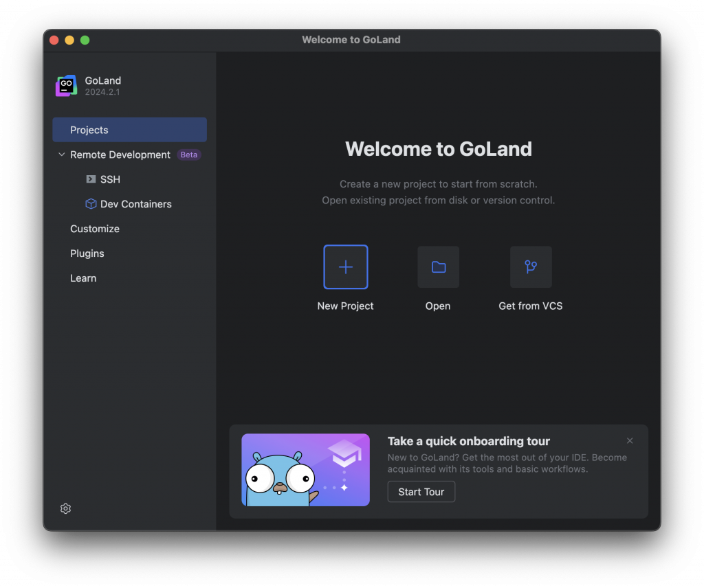This screenshot has height=588, width=704.
Task: Click the Get from VCS label
Action: (530, 306)
